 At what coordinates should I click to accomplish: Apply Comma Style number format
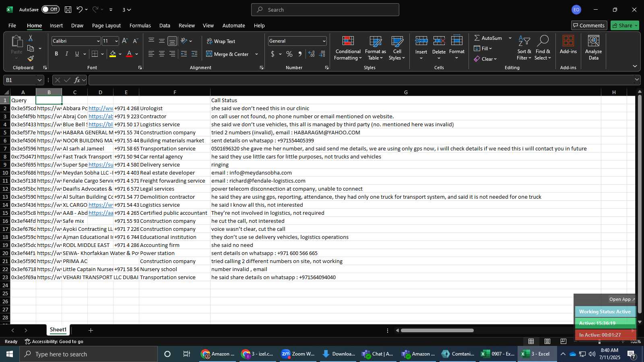300,54
